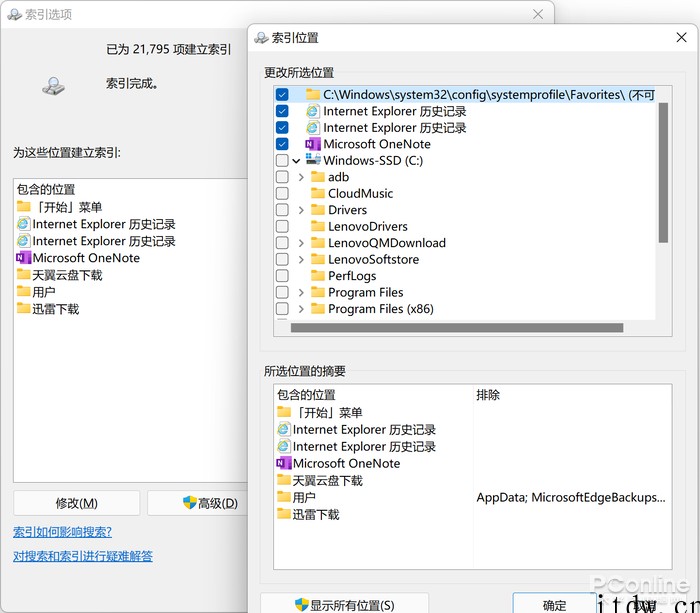This screenshot has width=700, height=613.
Task: Click 显示所有位置(S) button
Action: tap(345, 605)
